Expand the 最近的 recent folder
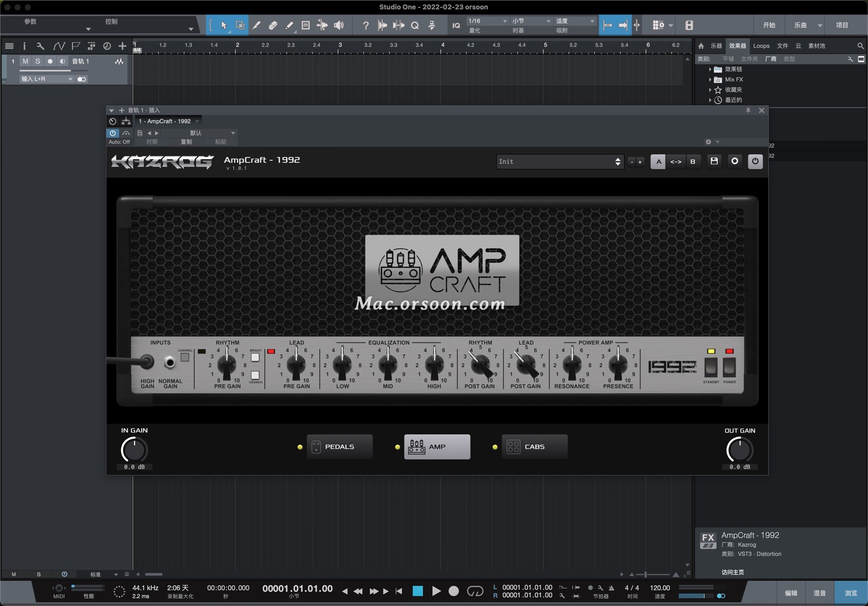 (x=710, y=100)
